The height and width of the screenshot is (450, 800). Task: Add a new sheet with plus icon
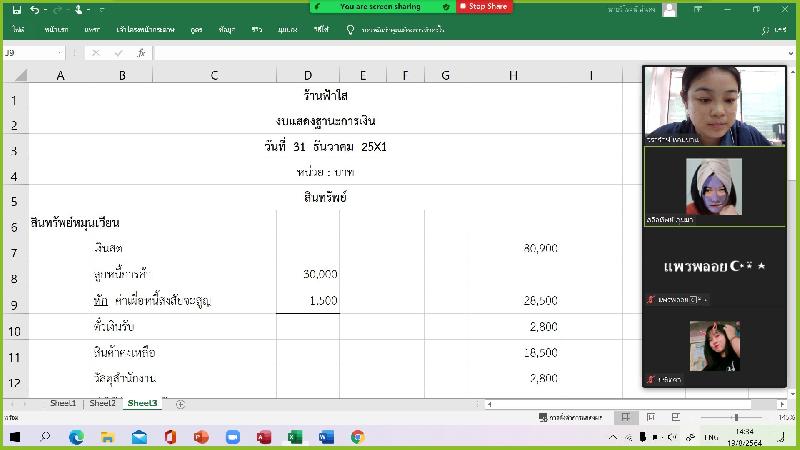(x=181, y=404)
